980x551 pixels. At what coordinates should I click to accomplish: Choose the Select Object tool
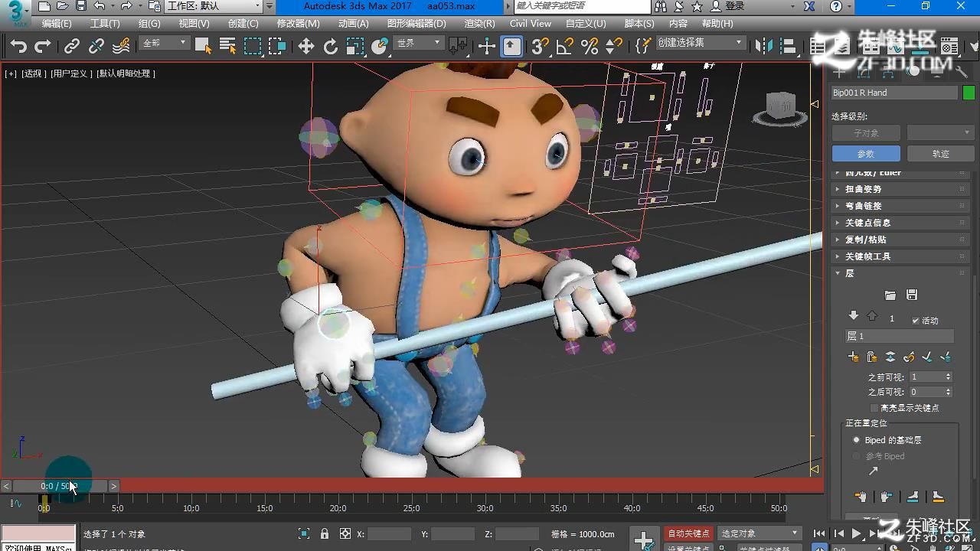[x=203, y=47]
